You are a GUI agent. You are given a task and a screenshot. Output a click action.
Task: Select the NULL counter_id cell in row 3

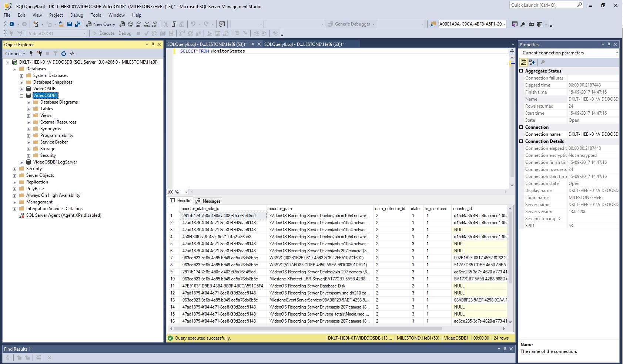pyautogui.click(x=480, y=230)
